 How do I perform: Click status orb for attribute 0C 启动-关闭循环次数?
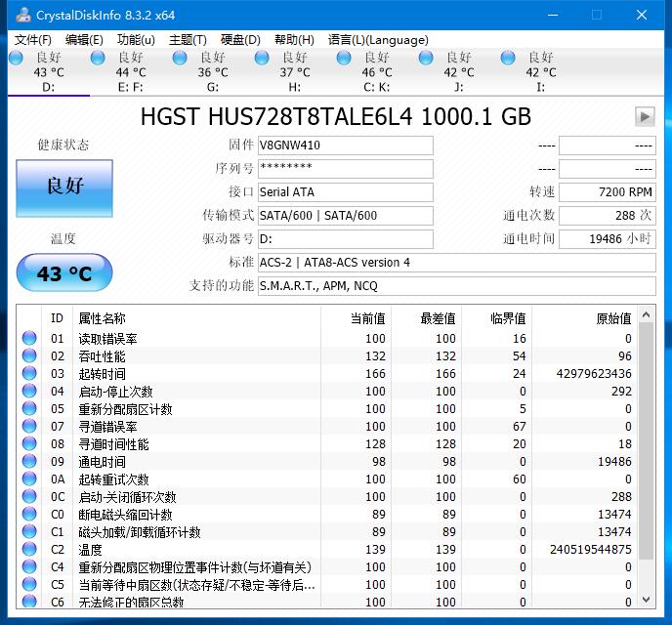[x=29, y=496]
